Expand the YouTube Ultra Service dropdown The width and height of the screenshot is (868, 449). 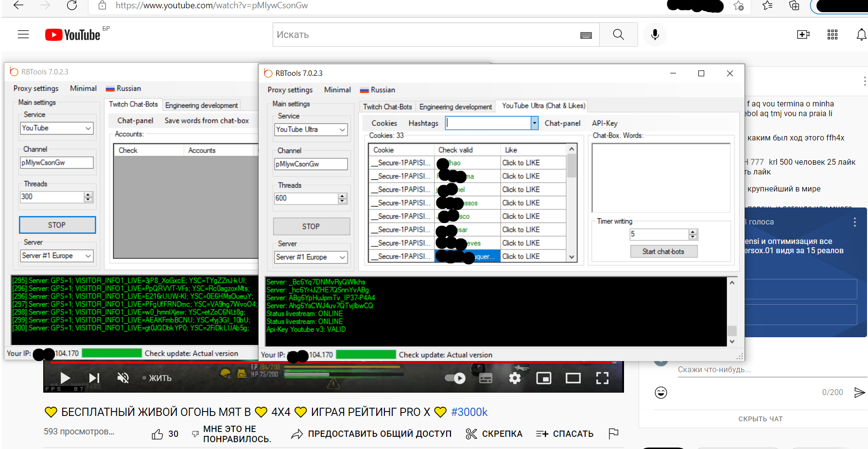342,130
